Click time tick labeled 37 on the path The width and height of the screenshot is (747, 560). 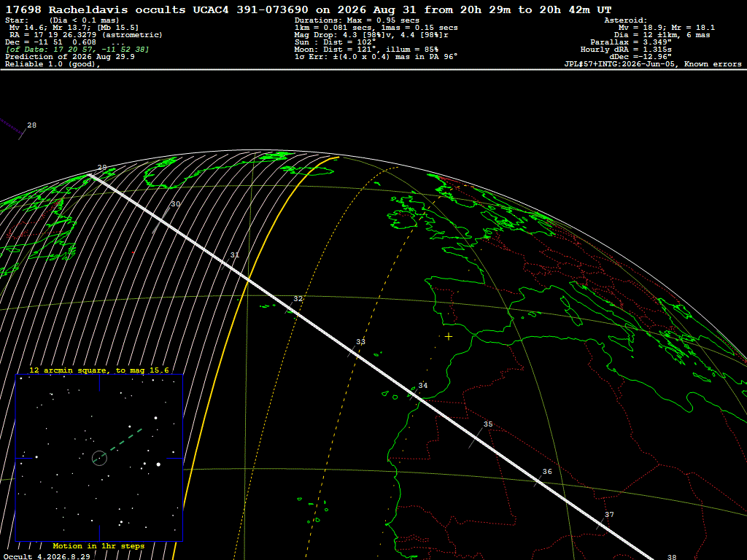pos(609,515)
